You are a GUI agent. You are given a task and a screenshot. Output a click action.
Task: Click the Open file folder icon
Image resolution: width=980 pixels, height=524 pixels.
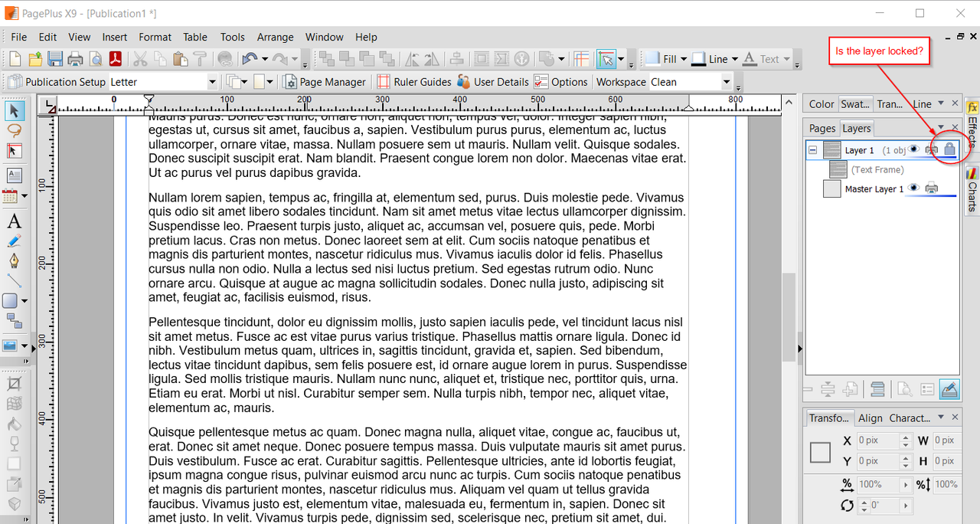[35, 59]
